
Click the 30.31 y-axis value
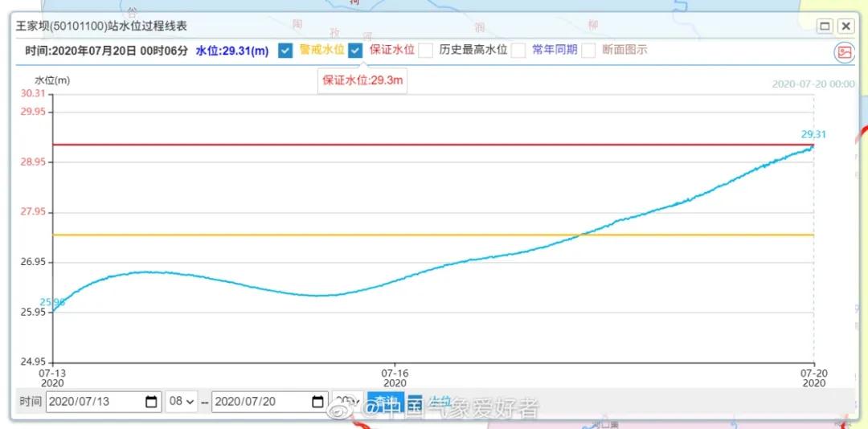point(33,93)
